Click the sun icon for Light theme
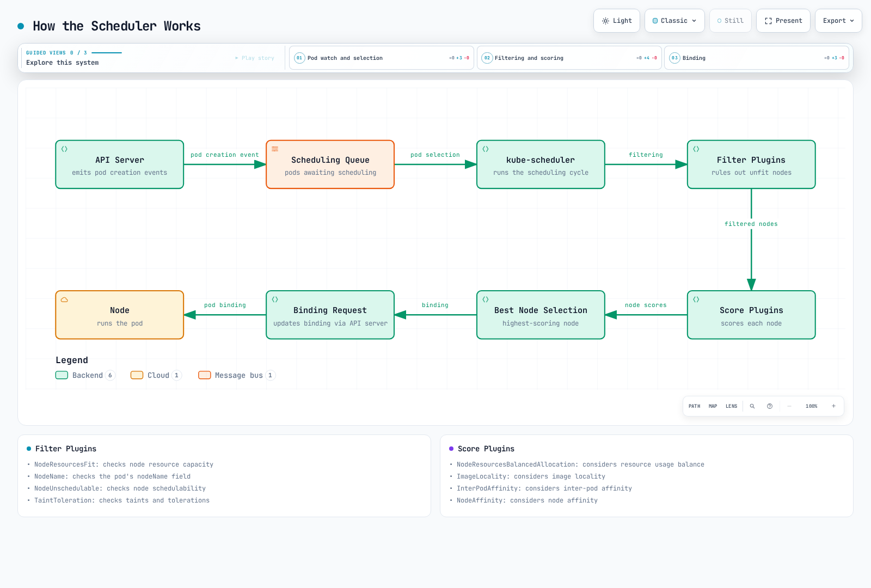Screen dimensions: 871x588 click(605, 21)
